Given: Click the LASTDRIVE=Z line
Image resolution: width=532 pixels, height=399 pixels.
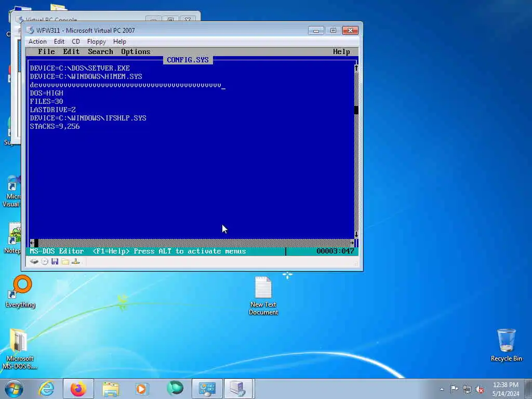Looking at the screenshot, I should coord(52,110).
